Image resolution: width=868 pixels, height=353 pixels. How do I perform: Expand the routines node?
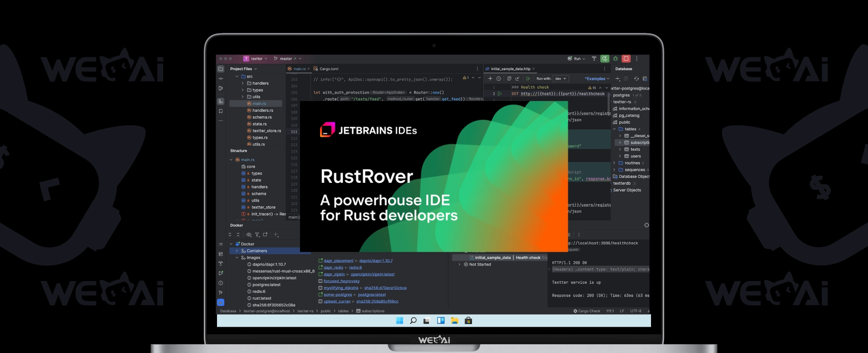click(614, 163)
